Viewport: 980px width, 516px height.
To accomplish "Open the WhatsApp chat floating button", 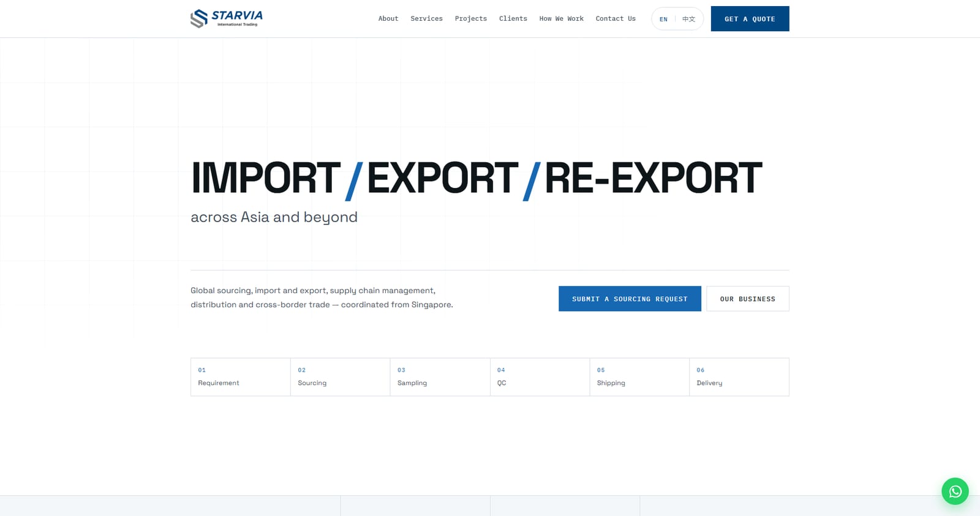I will [x=955, y=491].
